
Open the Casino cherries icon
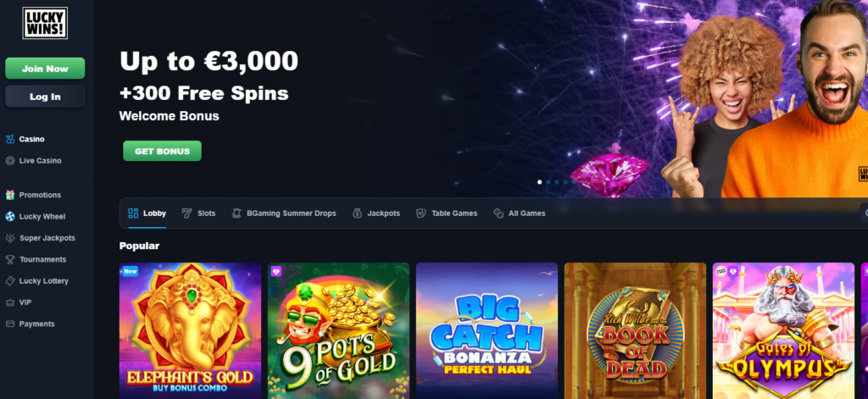click(x=10, y=140)
